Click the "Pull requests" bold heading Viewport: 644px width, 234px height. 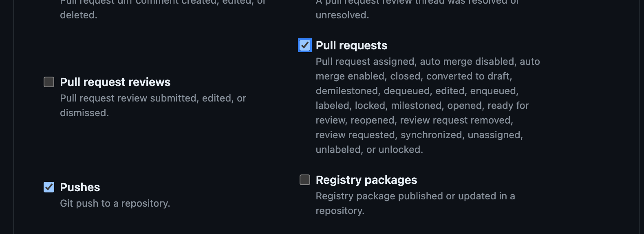pyautogui.click(x=351, y=45)
